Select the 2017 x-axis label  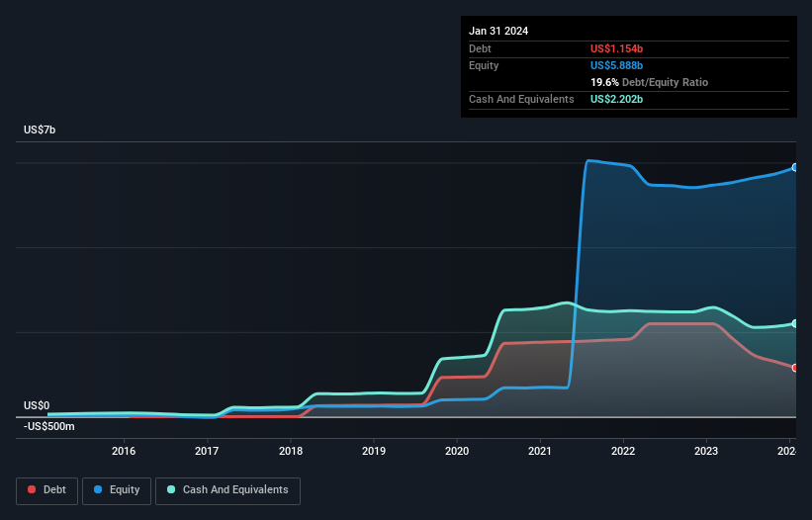(207, 451)
